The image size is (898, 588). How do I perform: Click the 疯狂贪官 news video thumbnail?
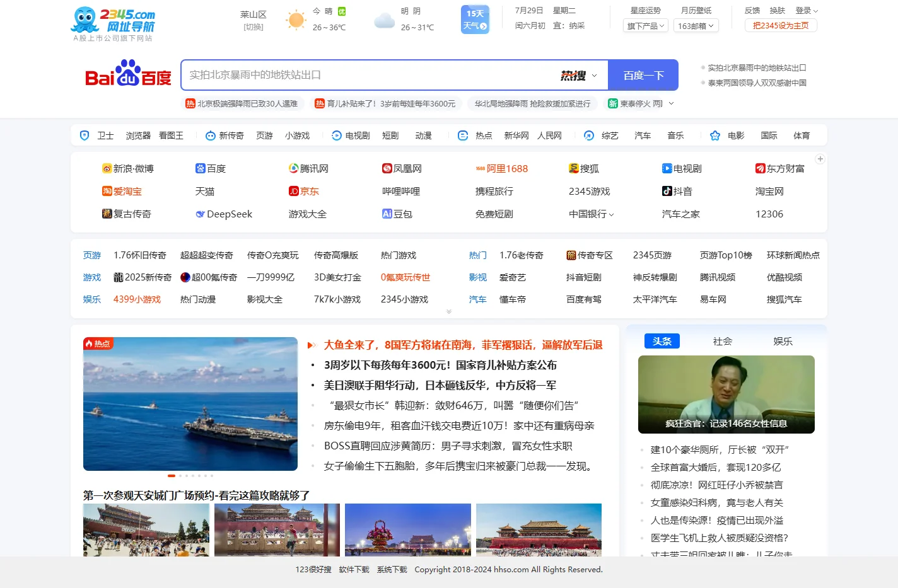tap(726, 395)
